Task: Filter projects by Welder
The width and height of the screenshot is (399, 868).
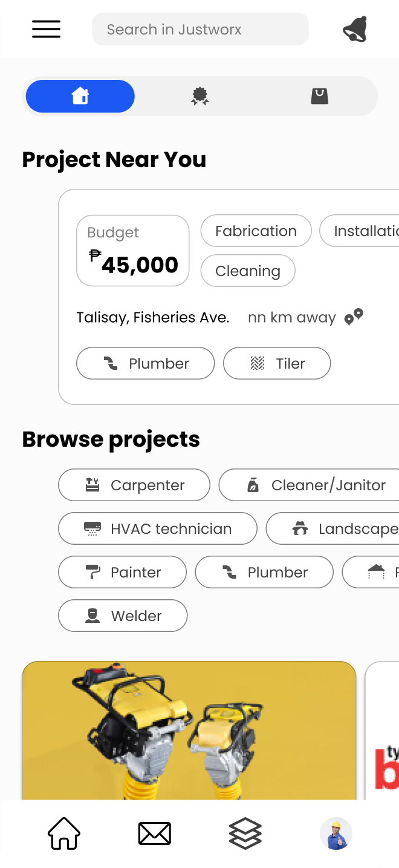Action: [x=123, y=616]
